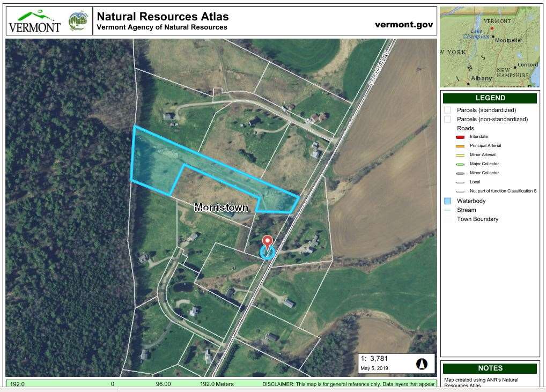This screenshot has width=546, height=392.
Task: Click the Not part of function Classification road symbol
Action: tap(460, 191)
